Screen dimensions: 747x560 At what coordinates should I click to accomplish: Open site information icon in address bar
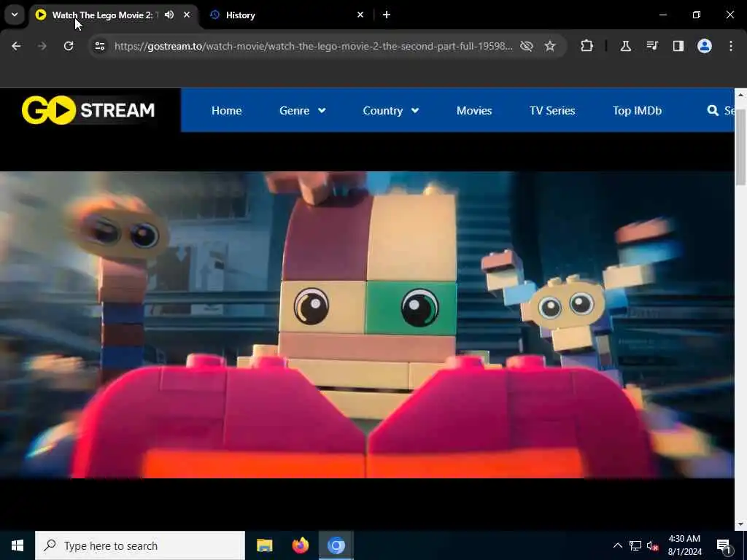click(x=99, y=46)
